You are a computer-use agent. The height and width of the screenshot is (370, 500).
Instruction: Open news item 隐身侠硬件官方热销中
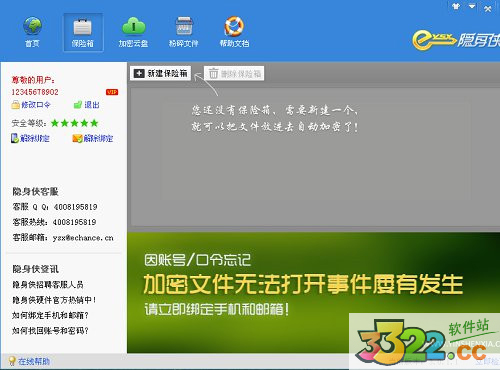click(54, 300)
